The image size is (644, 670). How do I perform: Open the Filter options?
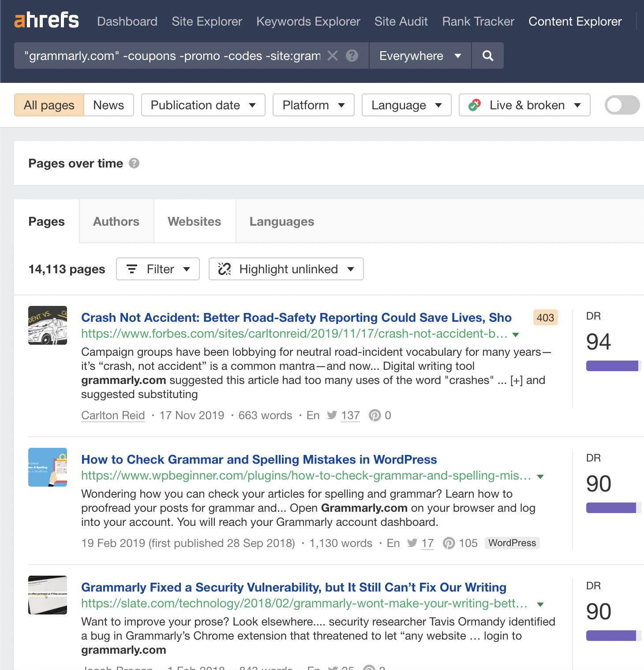coord(157,269)
